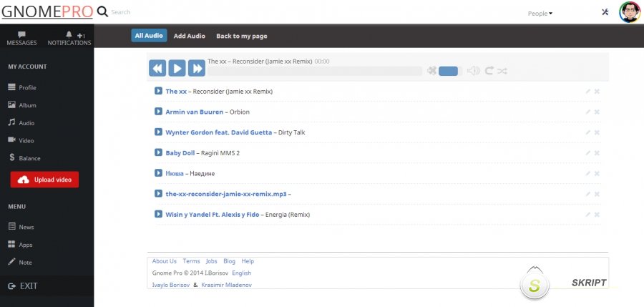Open Audio in sidebar
This screenshot has height=307, width=644.
21,123
